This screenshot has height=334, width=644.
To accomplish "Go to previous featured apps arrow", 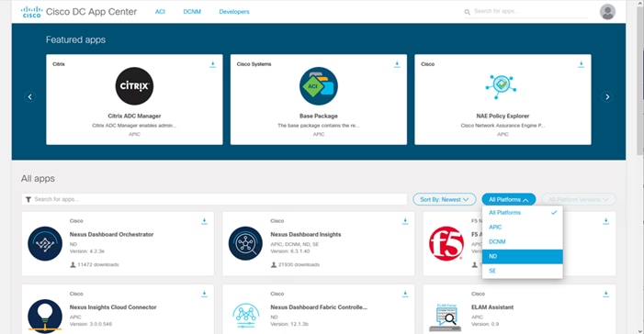I will [30, 97].
